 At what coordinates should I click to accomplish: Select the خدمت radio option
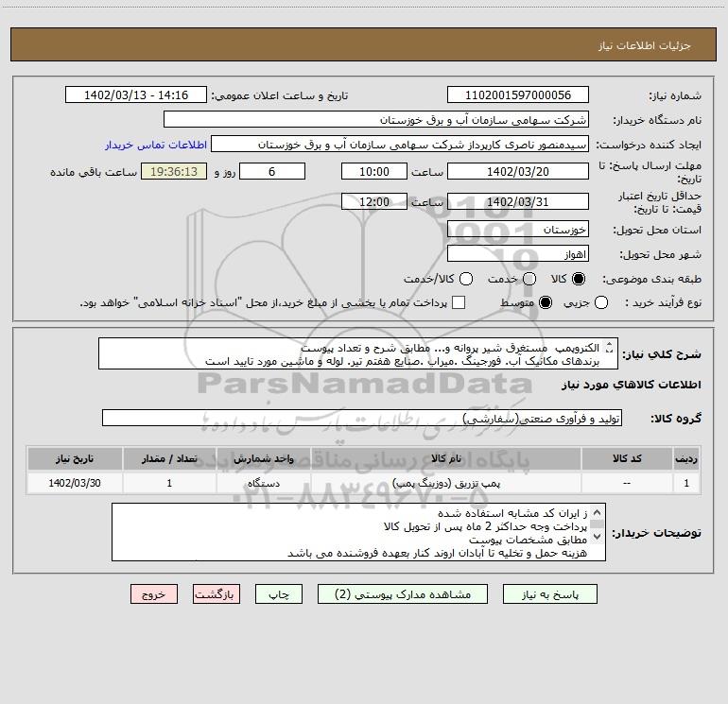(x=529, y=279)
